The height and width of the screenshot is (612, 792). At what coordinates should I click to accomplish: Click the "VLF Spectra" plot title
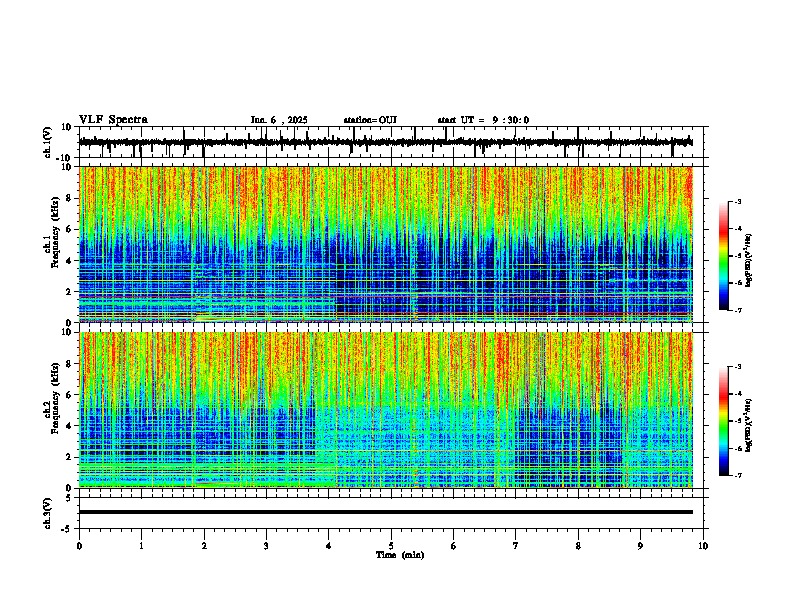(x=113, y=120)
